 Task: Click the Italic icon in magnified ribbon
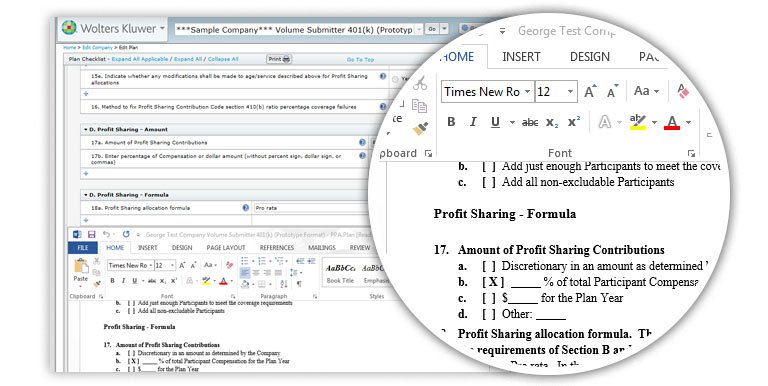click(x=473, y=122)
